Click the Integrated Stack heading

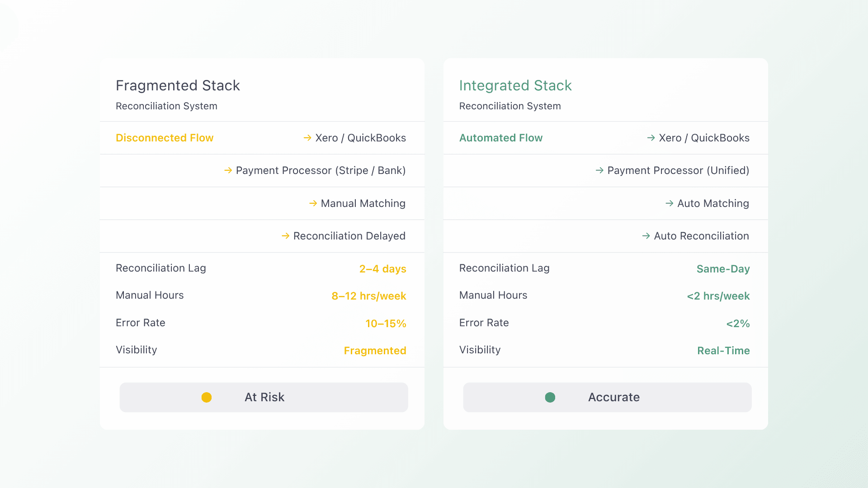pos(515,85)
